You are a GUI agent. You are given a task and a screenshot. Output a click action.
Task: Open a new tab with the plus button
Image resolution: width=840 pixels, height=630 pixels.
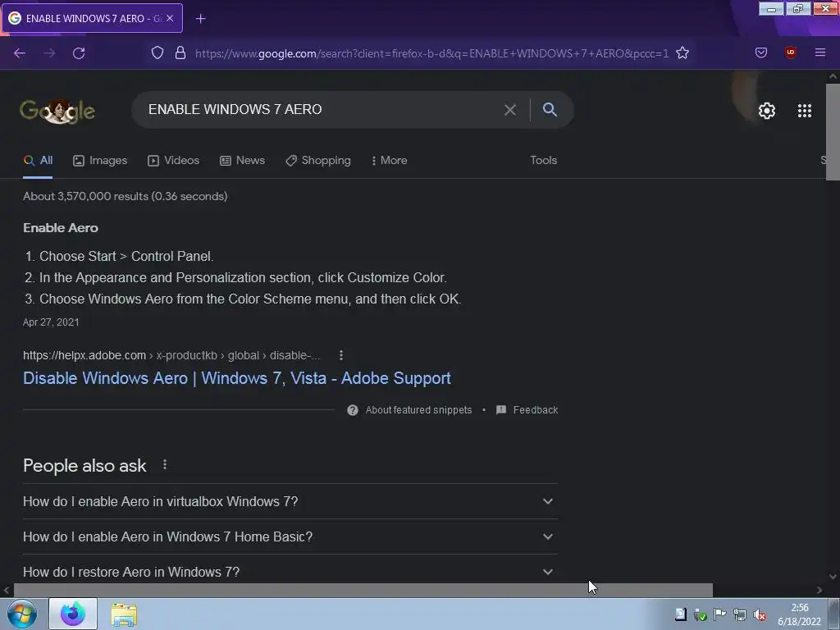(200, 19)
